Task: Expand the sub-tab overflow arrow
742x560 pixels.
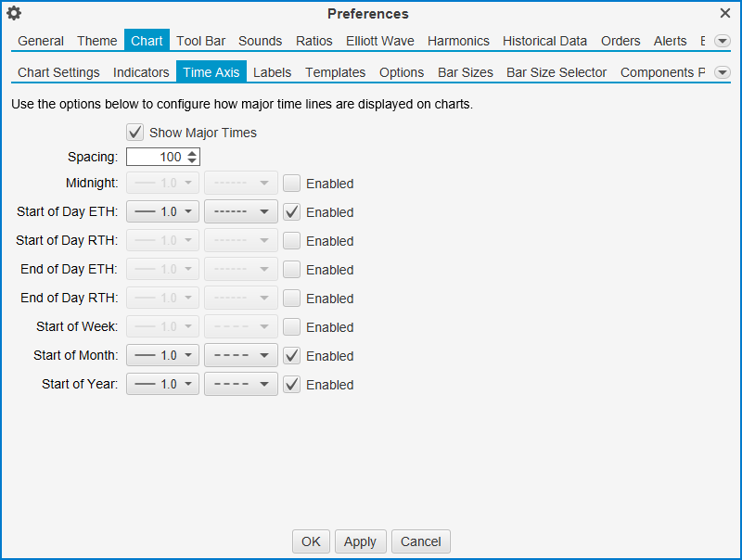Action: pos(722,72)
